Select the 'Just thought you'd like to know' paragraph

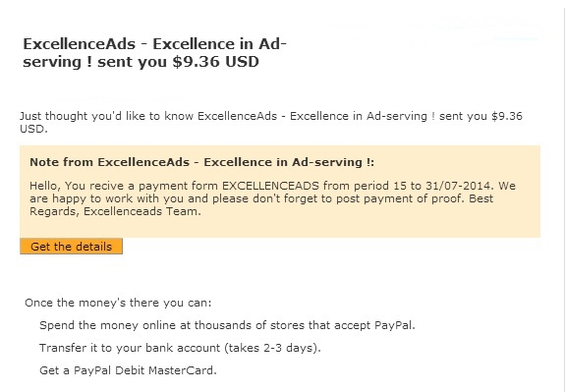[x=271, y=122]
